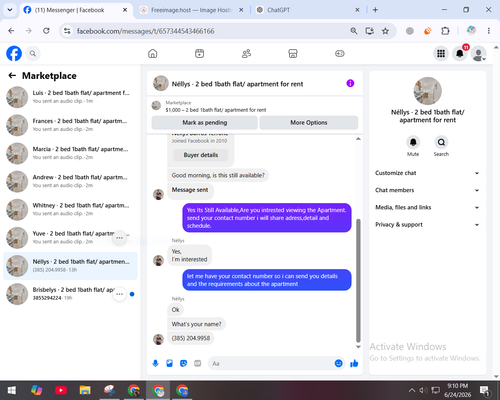Click chat scroll down arrow
500x400 pixels.
click(358, 347)
